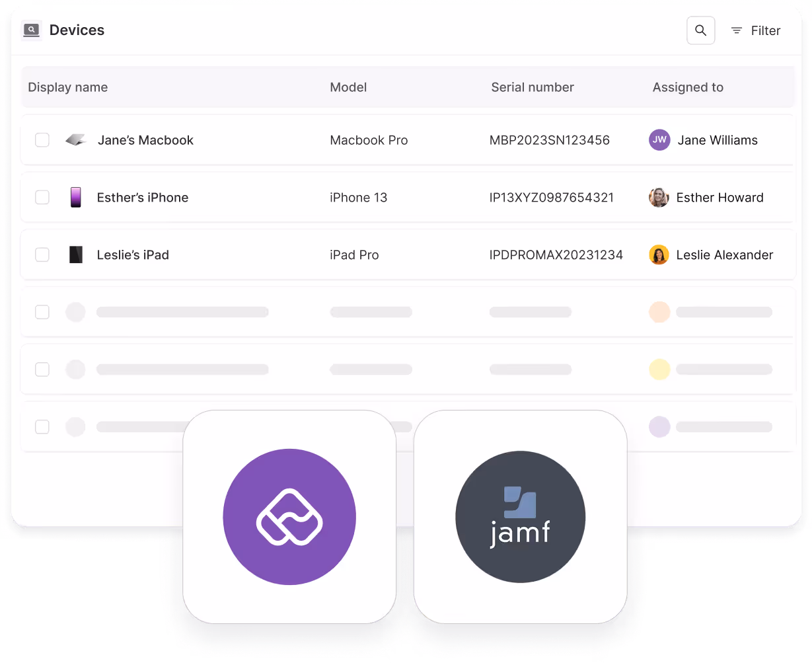Select serial number IPDPROMAX20231234
This screenshot has width=812, height=663.
pyautogui.click(x=556, y=255)
